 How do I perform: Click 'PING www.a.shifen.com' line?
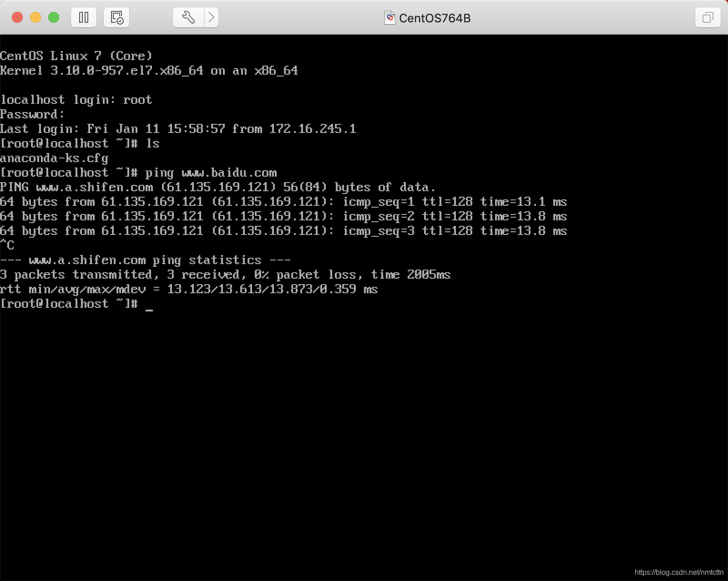[218, 187]
